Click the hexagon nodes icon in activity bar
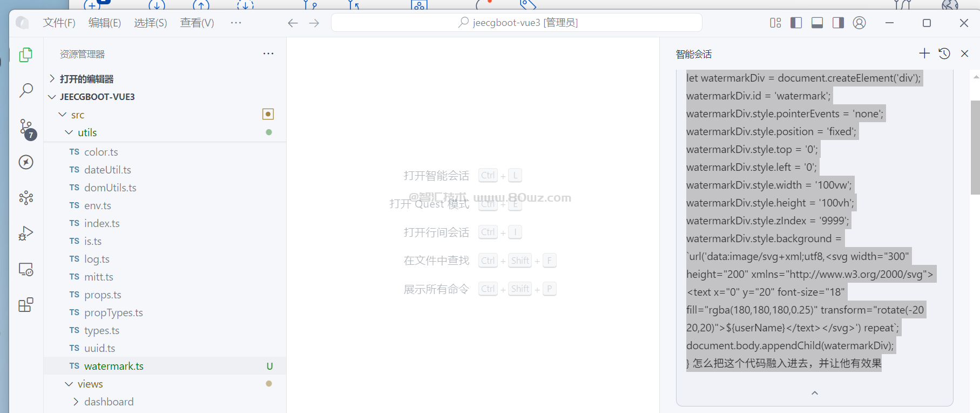 coord(26,198)
